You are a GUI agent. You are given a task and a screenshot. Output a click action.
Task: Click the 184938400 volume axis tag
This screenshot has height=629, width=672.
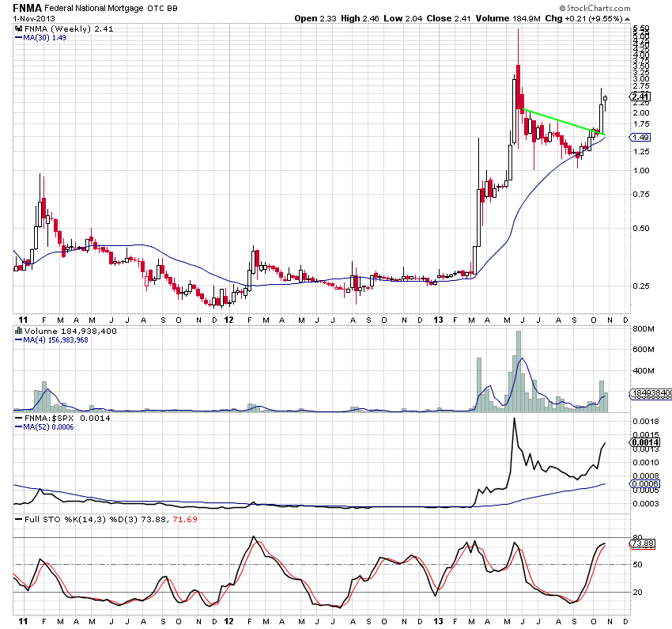[651, 393]
